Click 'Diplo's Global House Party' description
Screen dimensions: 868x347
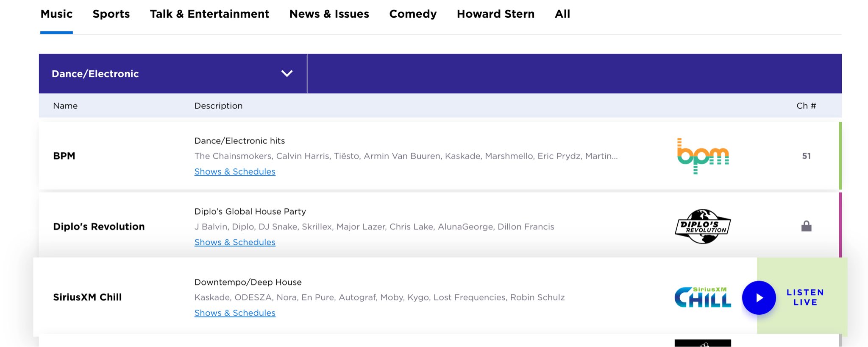point(250,211)
